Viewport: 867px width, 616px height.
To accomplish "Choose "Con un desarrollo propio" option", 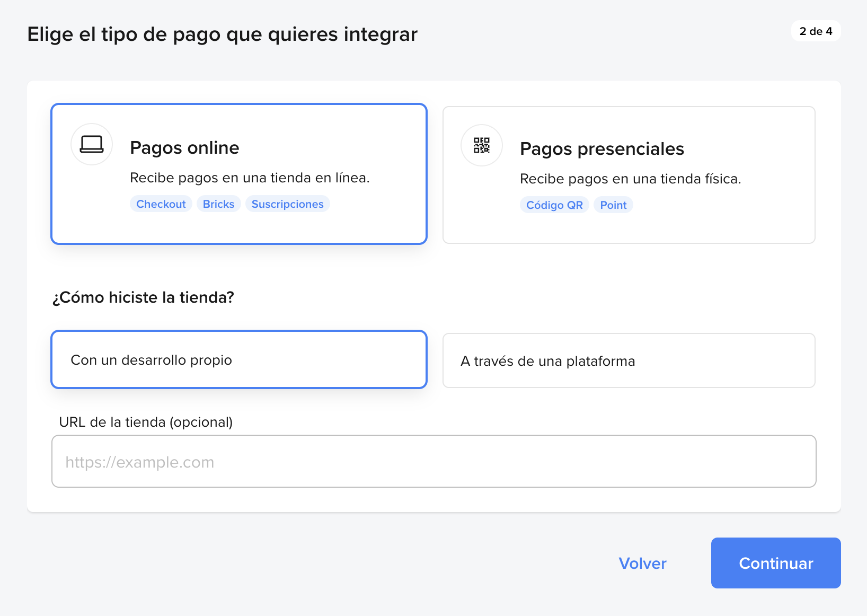I will point(238,359).
